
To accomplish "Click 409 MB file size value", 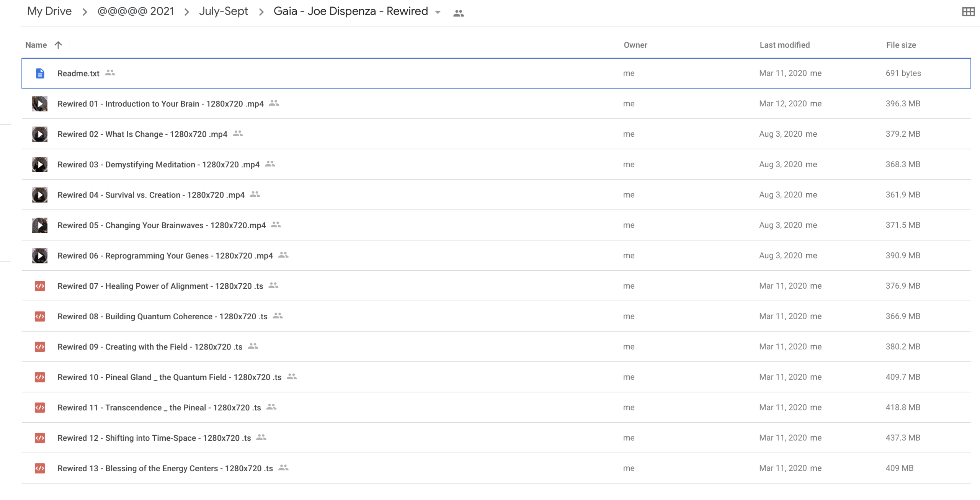I will [x=900, y=468].
